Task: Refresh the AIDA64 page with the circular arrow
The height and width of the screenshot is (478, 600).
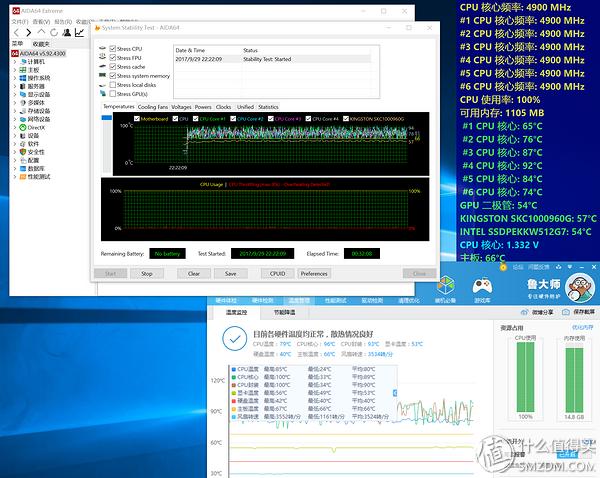Action: click(54, 33)
